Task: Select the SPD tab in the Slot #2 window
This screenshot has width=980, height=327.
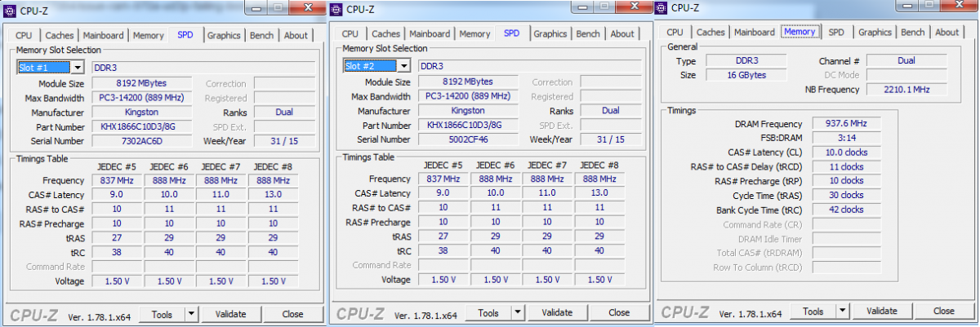Action: 511,33
